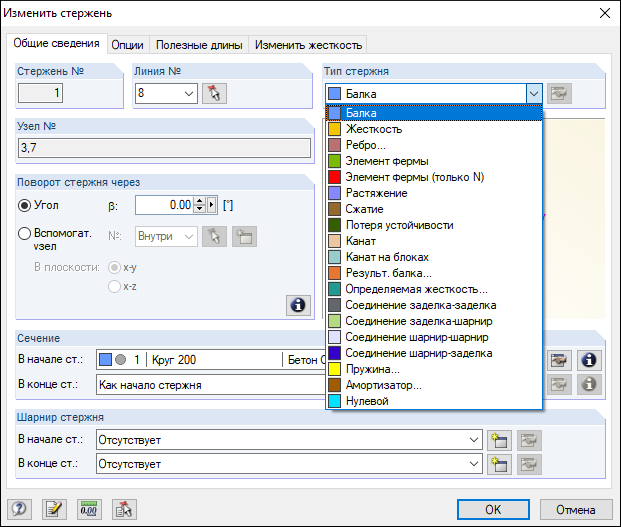Select highlighted Балка item in list
Image resolution: width=621 pixels, height=527 pixels.
(x=434, y=113)
